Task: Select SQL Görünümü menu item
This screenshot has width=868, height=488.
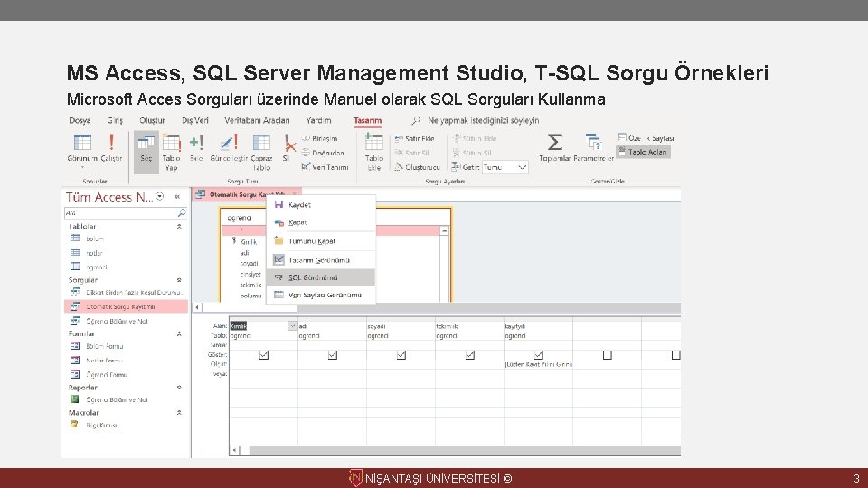Action: coord(320,277)
